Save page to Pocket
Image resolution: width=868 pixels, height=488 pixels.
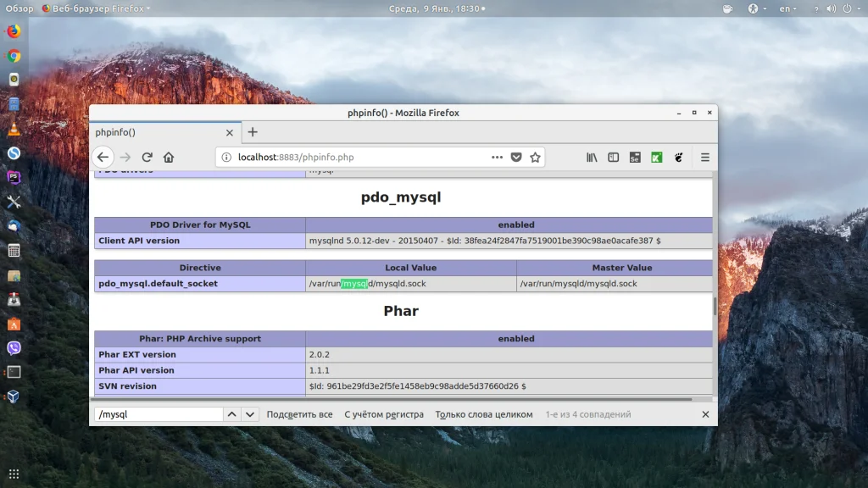point(516,158)
